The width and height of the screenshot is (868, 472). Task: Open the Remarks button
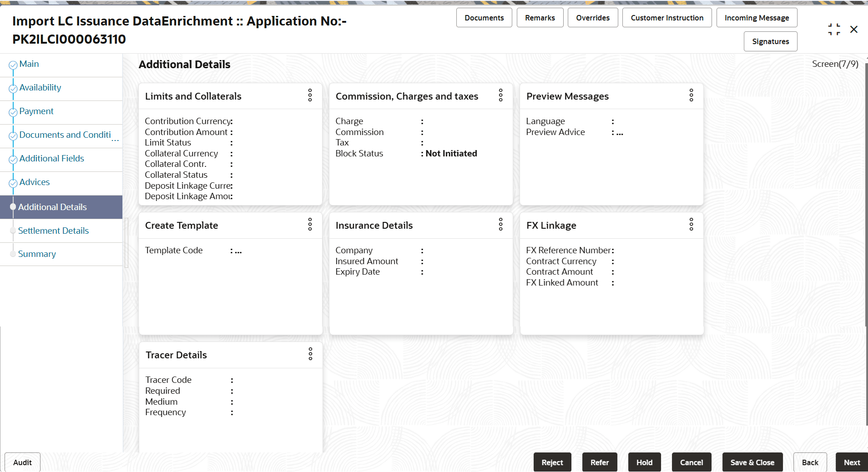click(x=540, y=18)
